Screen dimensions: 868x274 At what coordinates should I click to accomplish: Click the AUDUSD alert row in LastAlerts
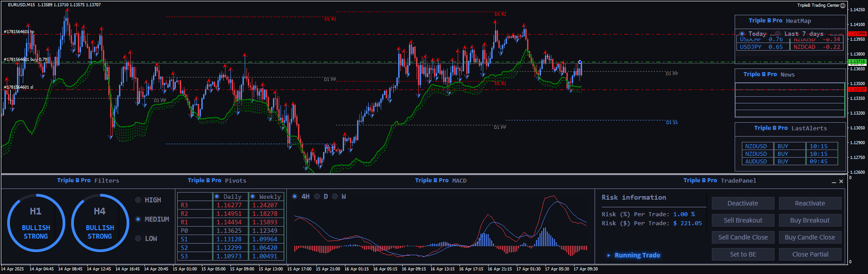pos(756,162)
